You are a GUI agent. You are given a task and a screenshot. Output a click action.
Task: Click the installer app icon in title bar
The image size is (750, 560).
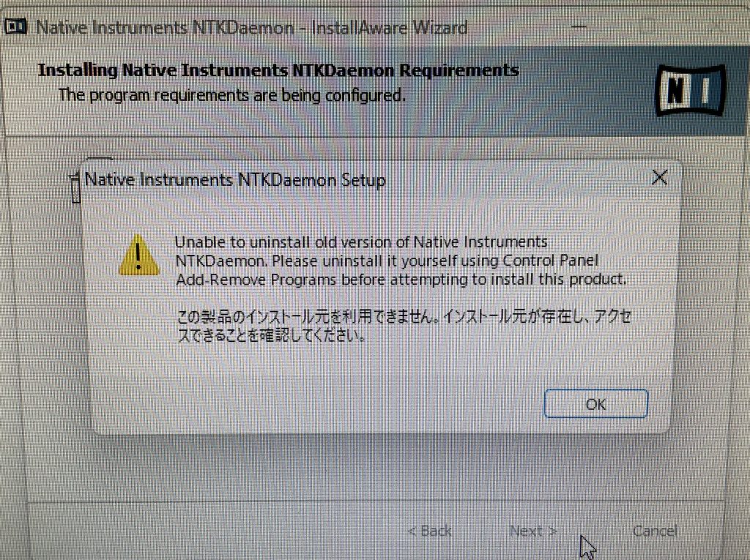15,26
